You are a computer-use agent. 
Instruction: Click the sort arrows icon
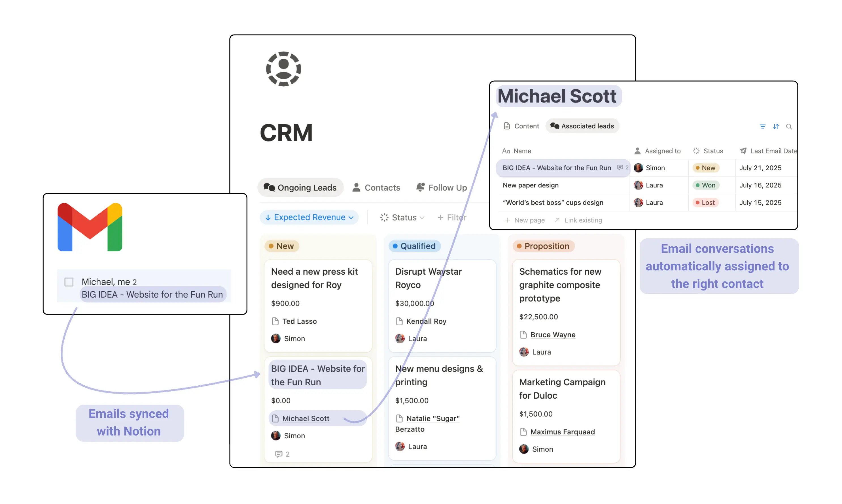pos(775,127)
